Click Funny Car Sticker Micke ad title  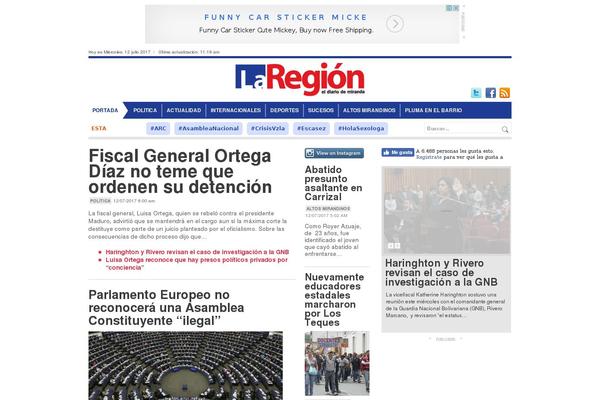tap(286, 18)
